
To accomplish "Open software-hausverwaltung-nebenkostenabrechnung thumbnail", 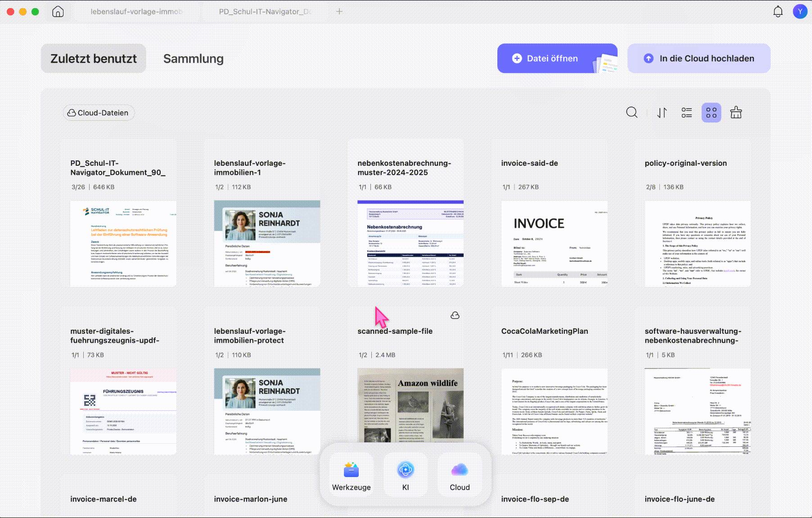I will coord(698,411).
